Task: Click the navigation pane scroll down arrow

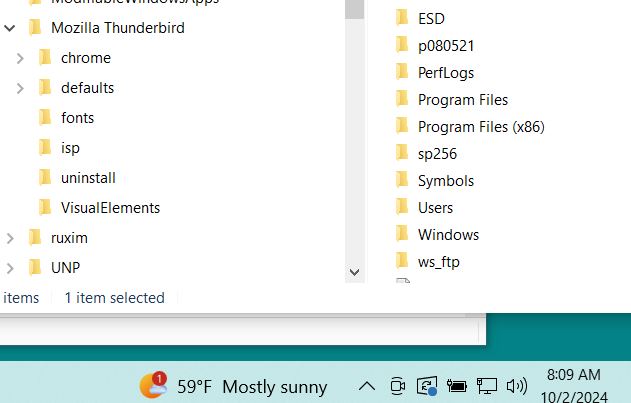Action: (355, 272)
